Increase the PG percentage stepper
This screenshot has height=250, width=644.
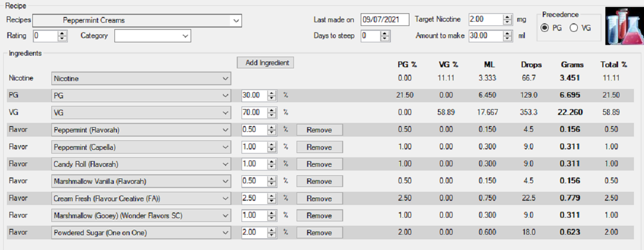click(x=272, y=93)
